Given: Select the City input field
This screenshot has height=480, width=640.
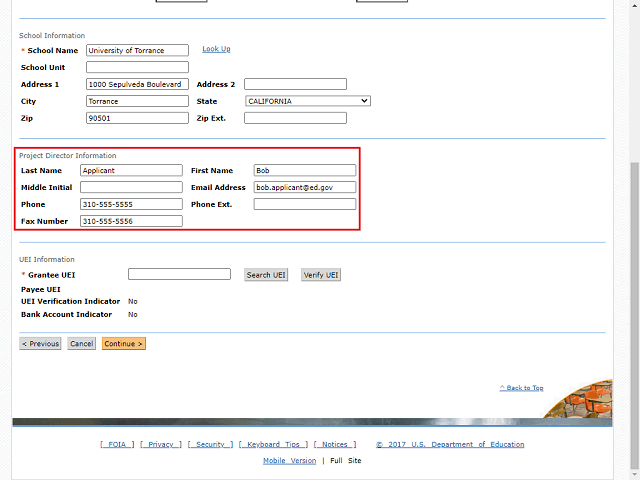Looking at the screenshot, I should 137,101.
